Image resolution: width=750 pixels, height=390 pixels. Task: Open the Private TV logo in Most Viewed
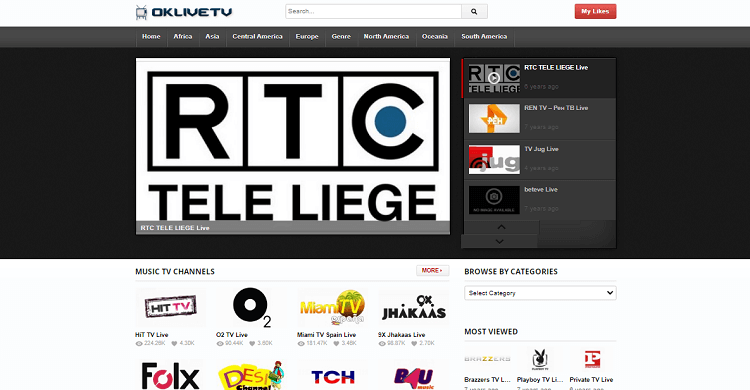point(592,359)
